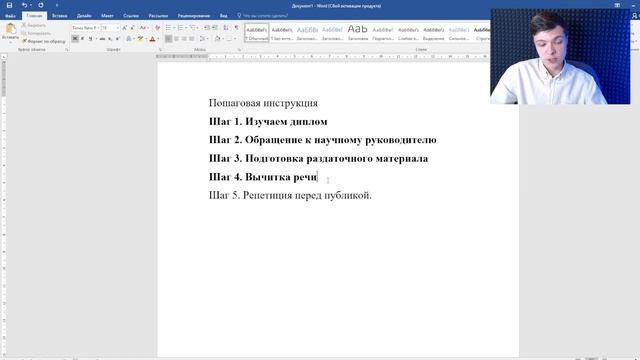This screenshot has height=360, width=640.
Task: Open the Файл tab
Action: 10,16
